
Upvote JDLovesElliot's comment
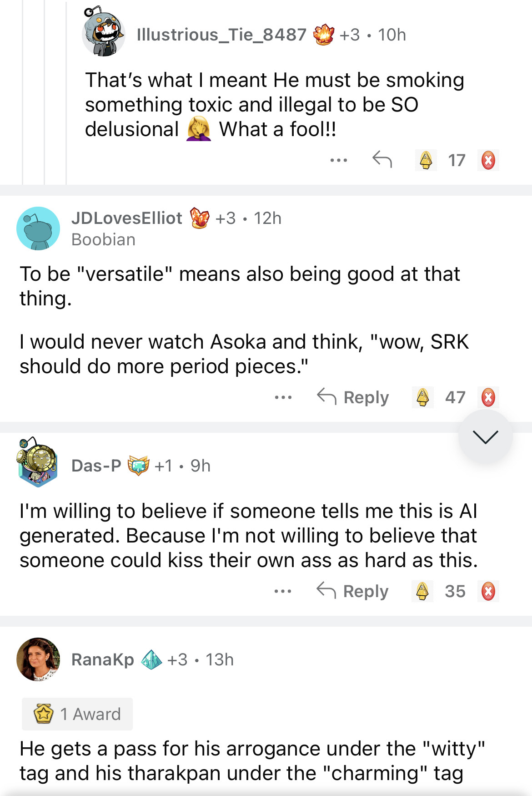point(423,397)
